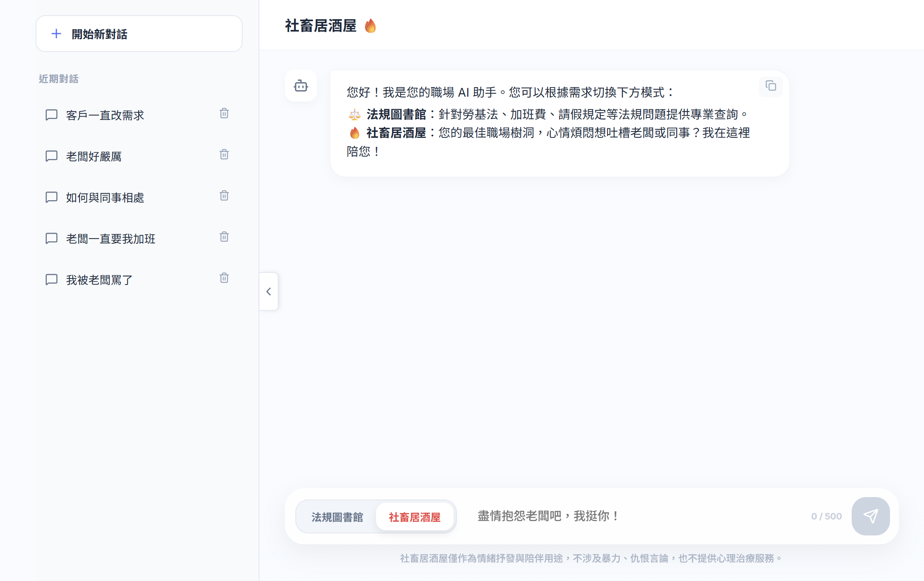Viewport: 924px width, 581px height.
Task: Click trash icon beside 如何與同事相處
Action: point(224,196)
